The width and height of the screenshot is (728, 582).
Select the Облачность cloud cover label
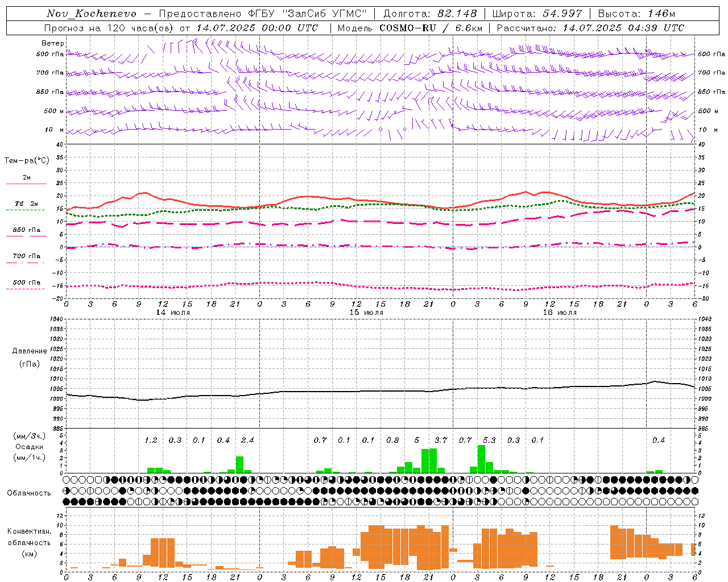pyautogui.click(x=29, y=493)
